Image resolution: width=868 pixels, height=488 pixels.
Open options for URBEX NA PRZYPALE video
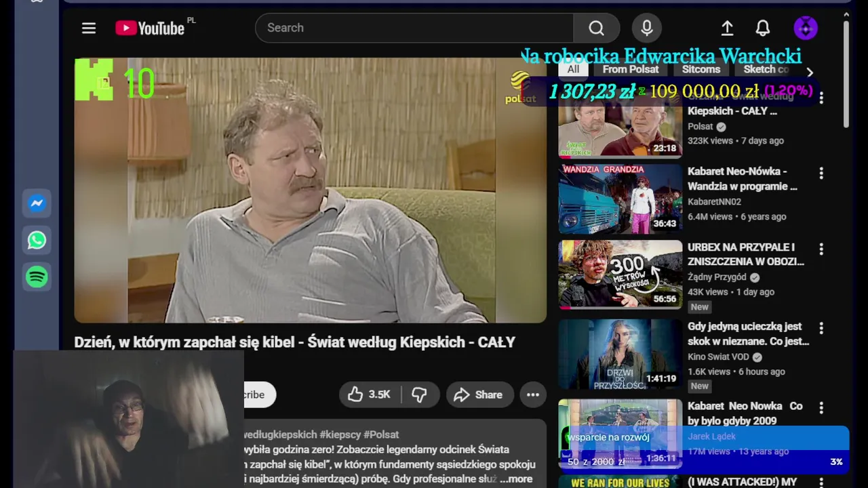(821, 249)
